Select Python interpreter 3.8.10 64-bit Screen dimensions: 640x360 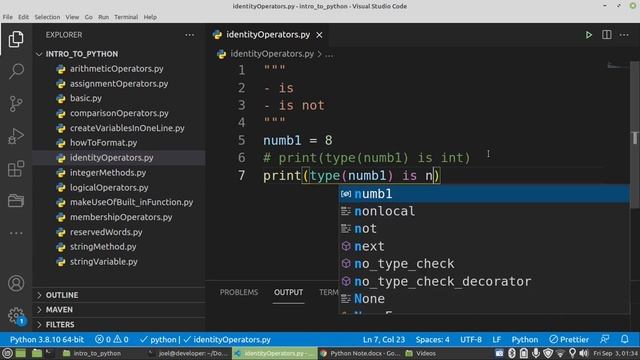(x=47, y=339)
